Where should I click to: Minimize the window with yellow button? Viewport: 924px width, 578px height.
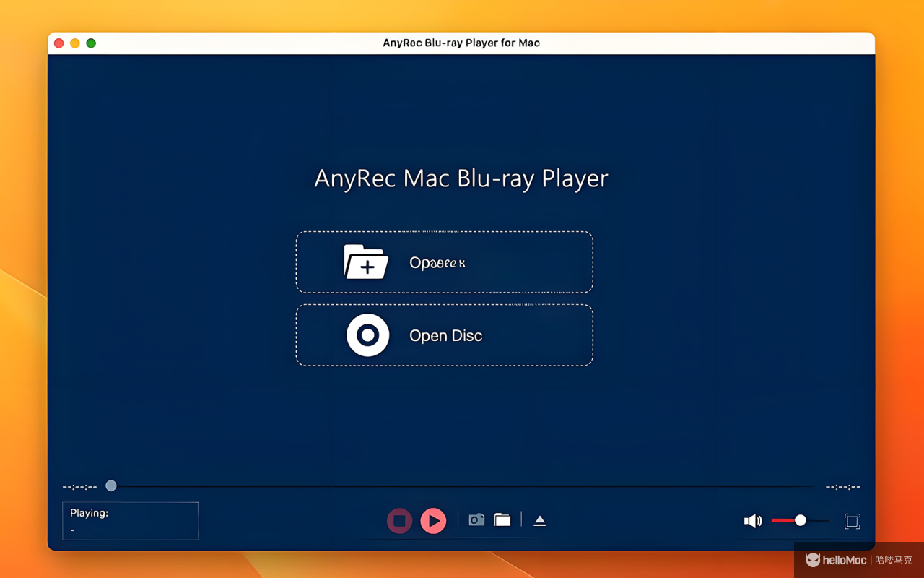[75, 43]
